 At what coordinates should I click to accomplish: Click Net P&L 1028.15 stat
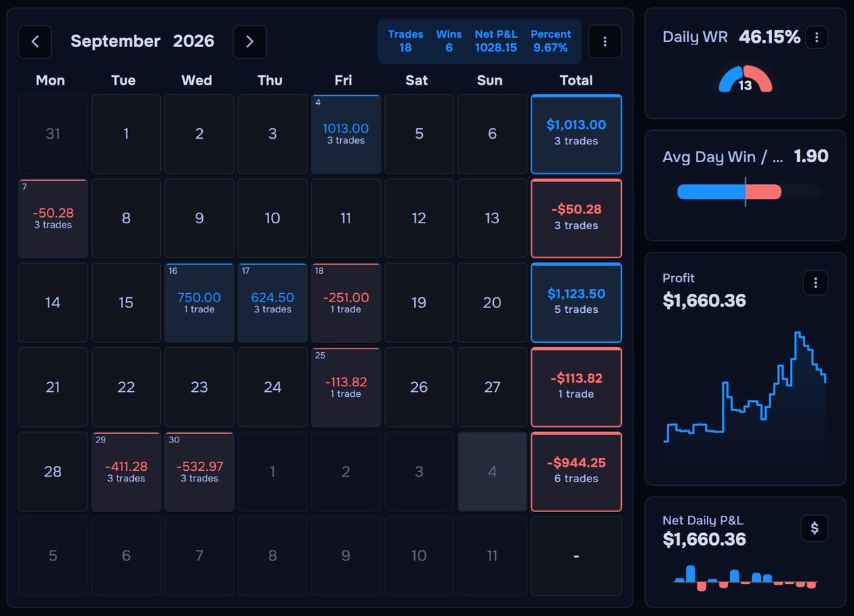[496, 41]
